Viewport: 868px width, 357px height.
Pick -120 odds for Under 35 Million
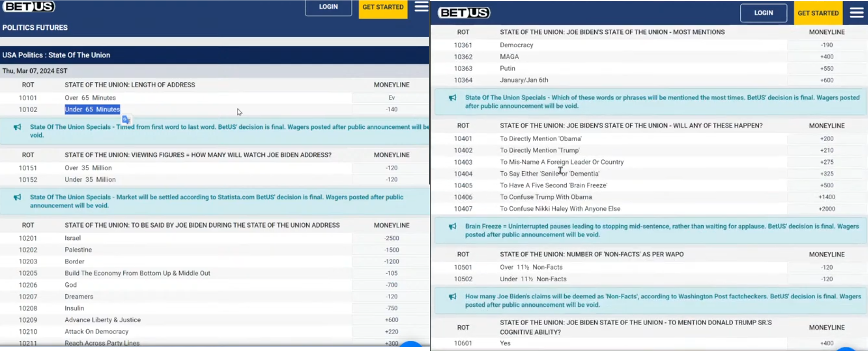pyautogui.click(x=391, y=180)
